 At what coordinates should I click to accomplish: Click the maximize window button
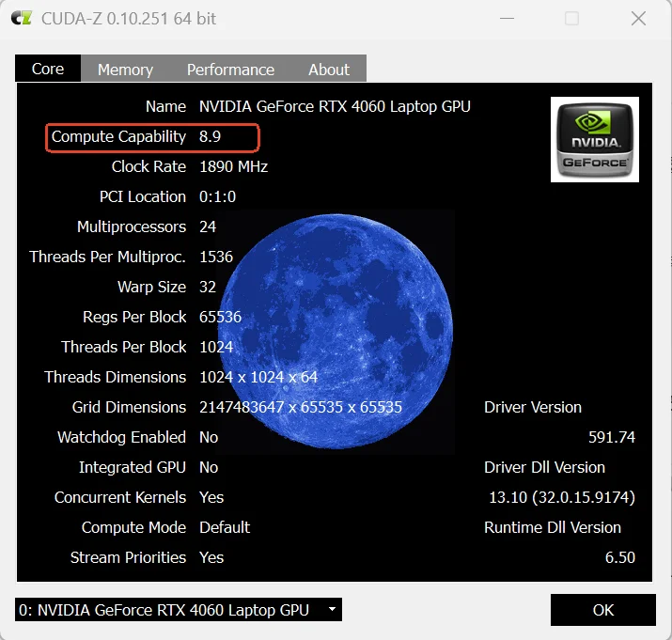pos(571,18)
